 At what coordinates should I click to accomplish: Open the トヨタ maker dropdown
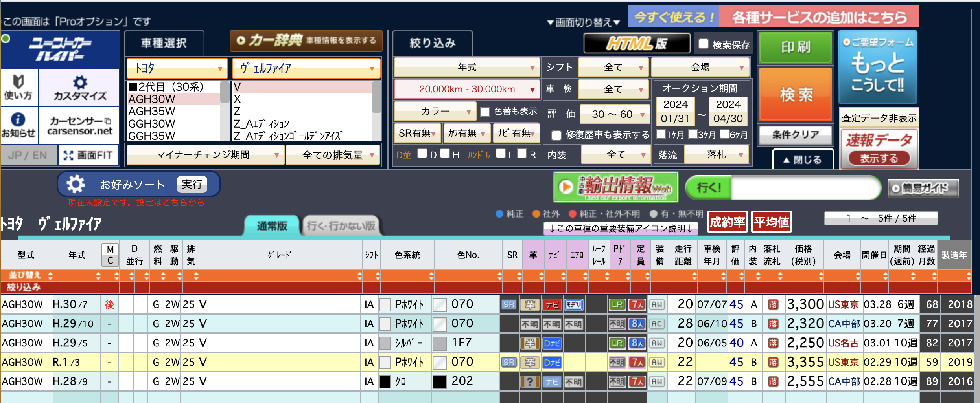(x=177, y=69)
